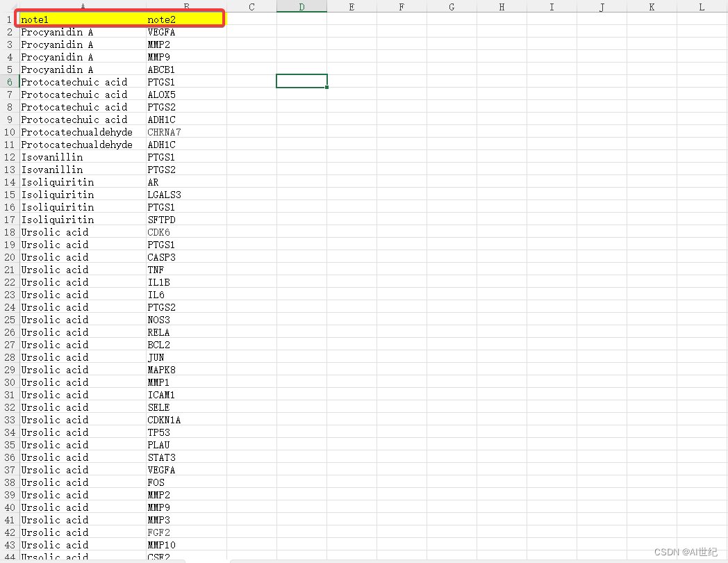Click PTGS2 cell in row 8
Screen dimensions: 728x563
tap(186, 107)
